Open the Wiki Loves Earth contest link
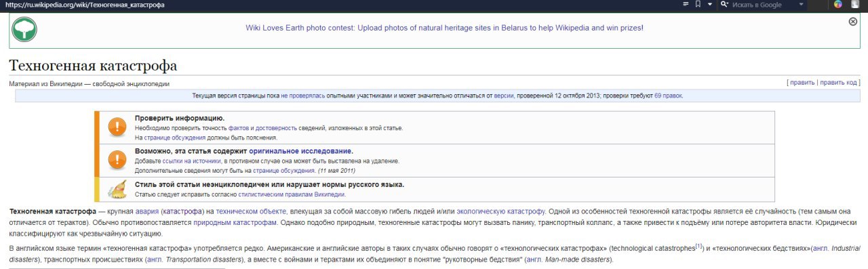Screen dimensions: 868x269 tap(444, 28)
